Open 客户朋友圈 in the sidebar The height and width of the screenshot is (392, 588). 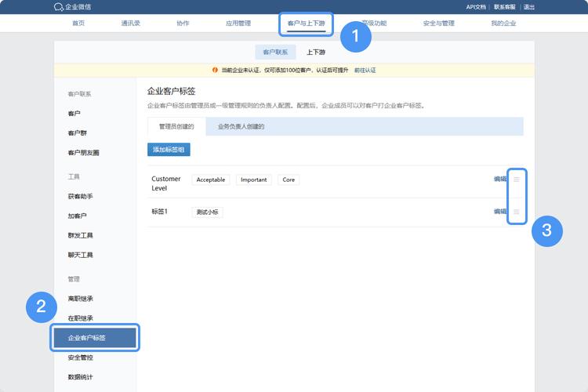pos(83,153)
